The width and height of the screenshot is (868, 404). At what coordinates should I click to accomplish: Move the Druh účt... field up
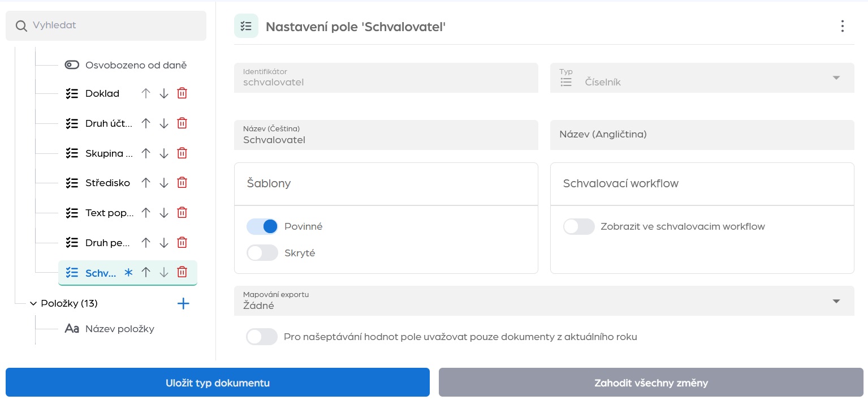146,123
